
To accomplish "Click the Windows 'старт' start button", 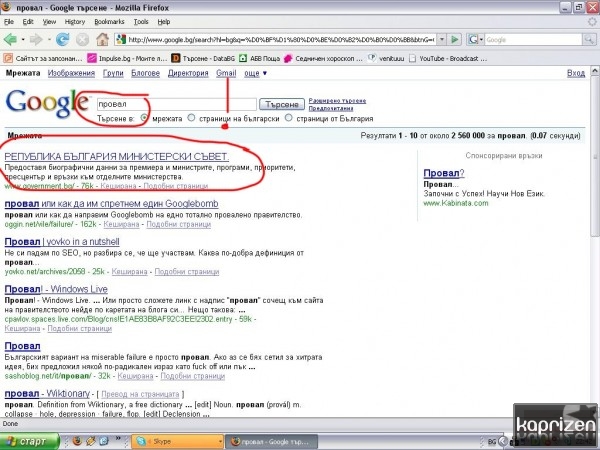I will [x=30, y=441].
